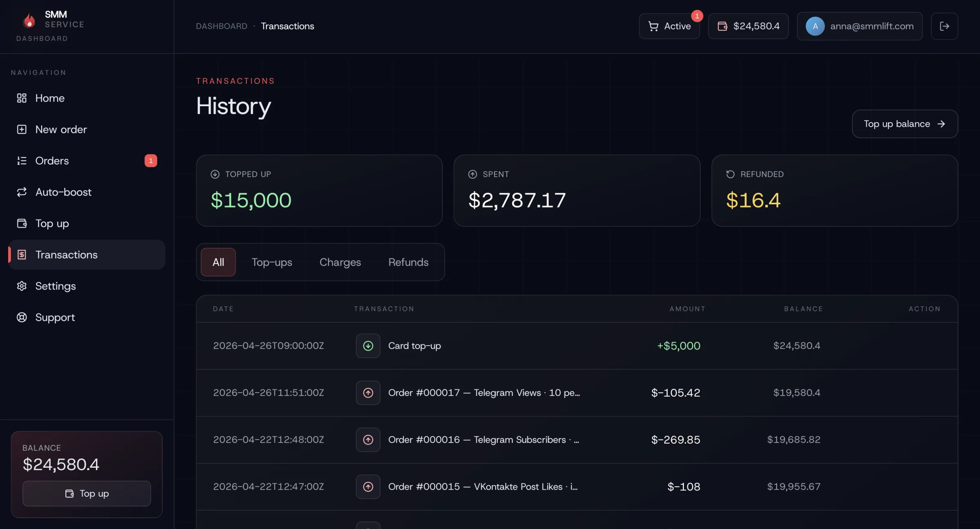Filter the list by Refunds
The width and height of the screenshot is (980, 529).
click(408, 262)
